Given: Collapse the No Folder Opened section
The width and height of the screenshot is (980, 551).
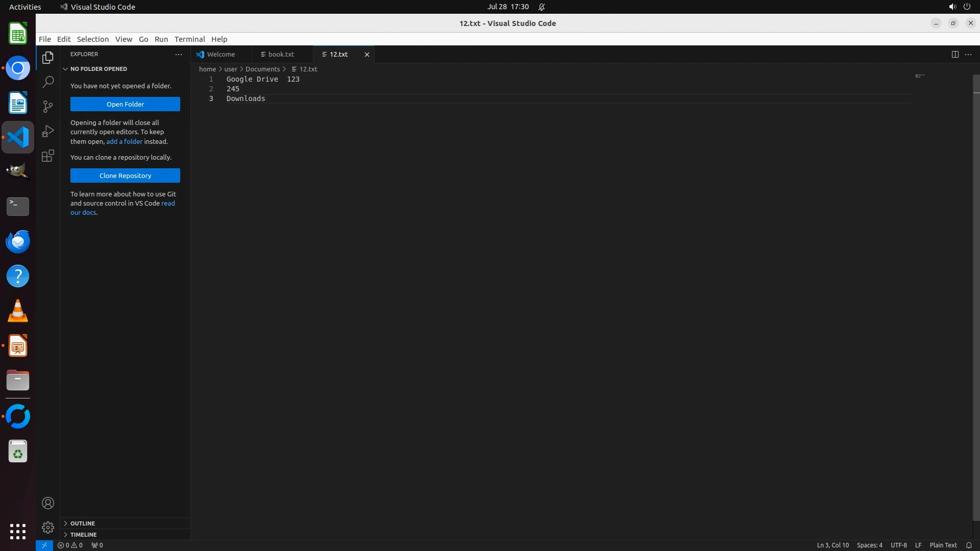Looking at the screenshot, I should coord(99,69).
